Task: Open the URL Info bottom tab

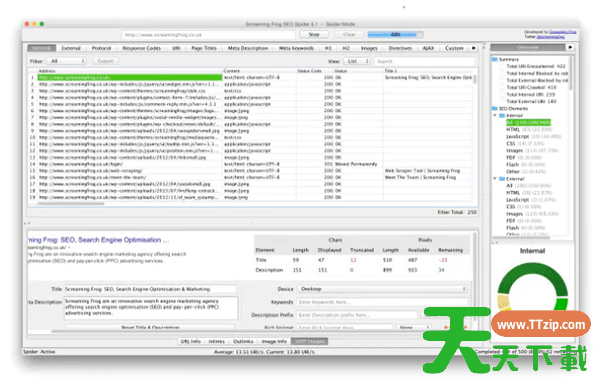Action: pos(191,341)
